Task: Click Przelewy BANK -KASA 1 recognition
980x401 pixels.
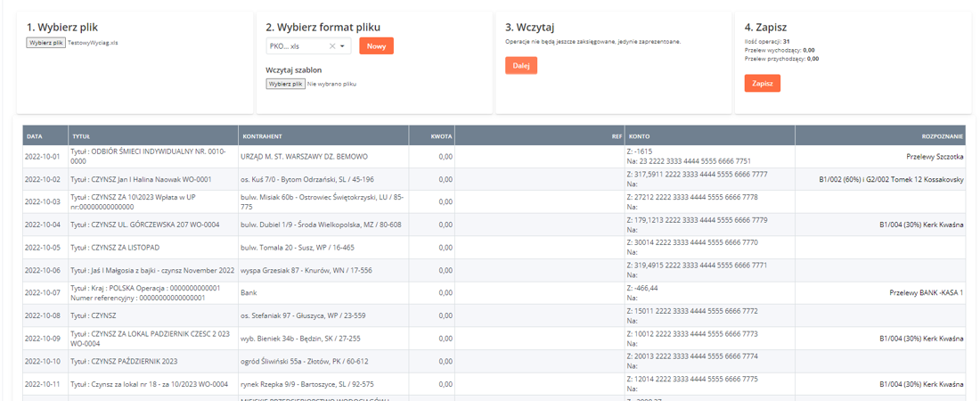Action: tap(926, 292)
